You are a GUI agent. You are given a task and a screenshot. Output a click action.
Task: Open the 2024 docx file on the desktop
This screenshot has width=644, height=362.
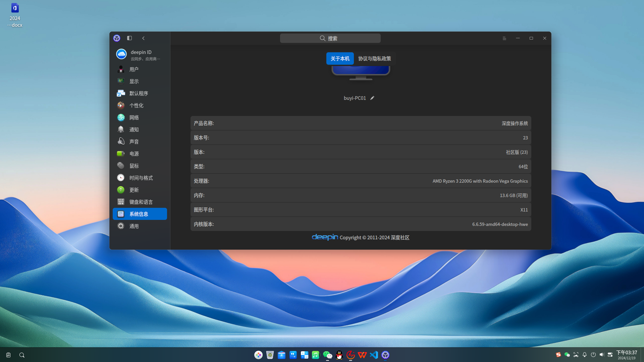point(15,15)
